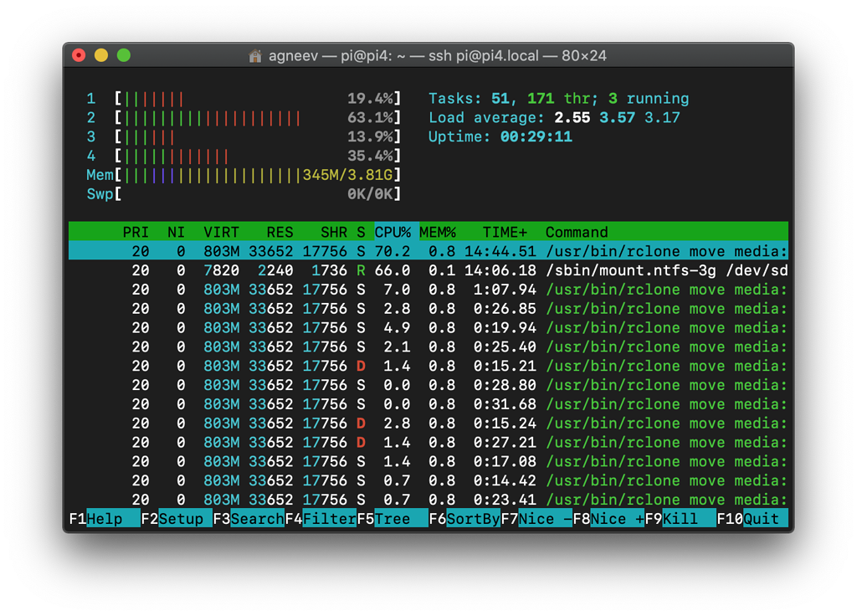857x616 pixels.
Task: Click the Uptime 00:29:11 value
Action: [x=536, y=137]
